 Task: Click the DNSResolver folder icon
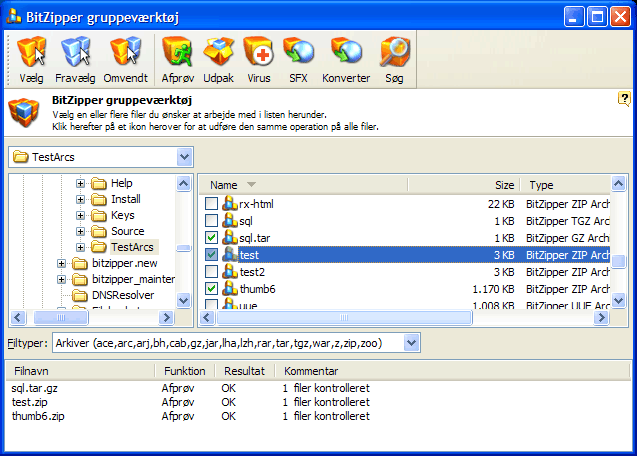(80, 295)
